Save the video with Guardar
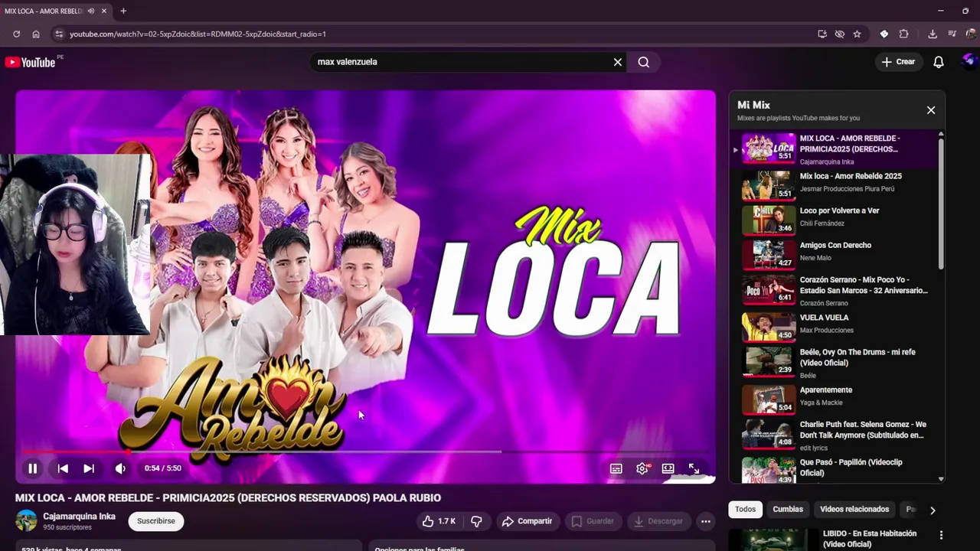 tap(593, 521)
